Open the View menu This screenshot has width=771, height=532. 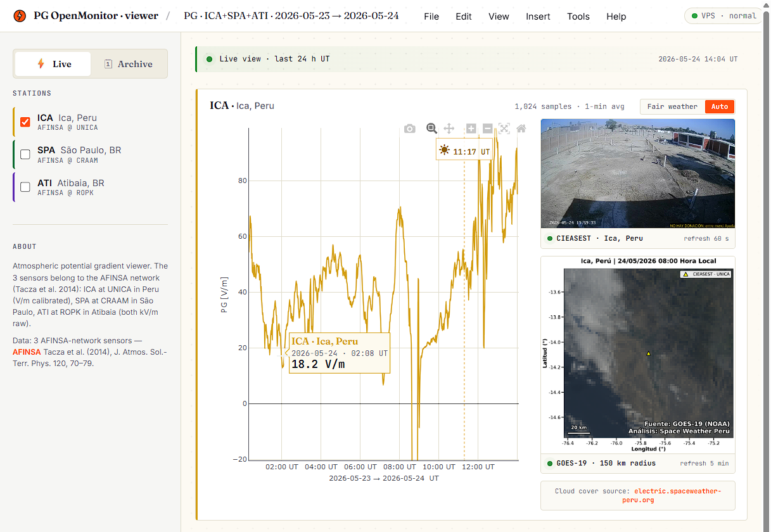[x=499, y=16]
